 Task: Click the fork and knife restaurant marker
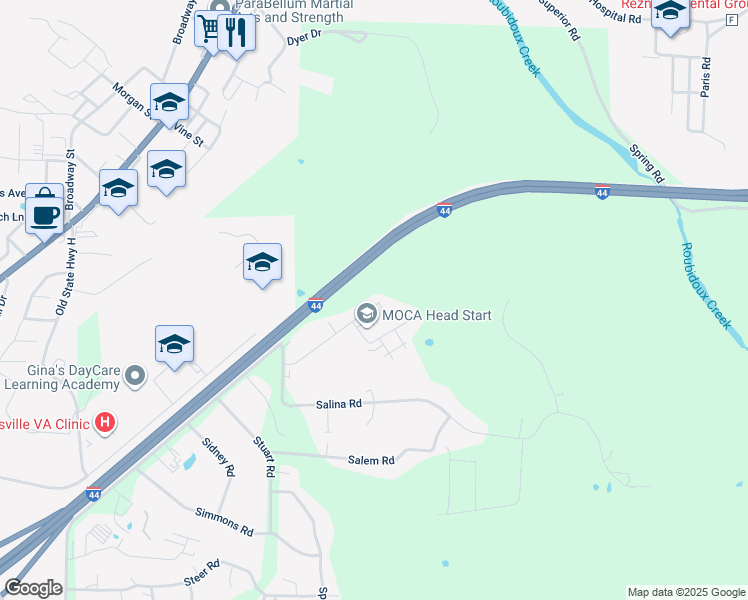236,33
